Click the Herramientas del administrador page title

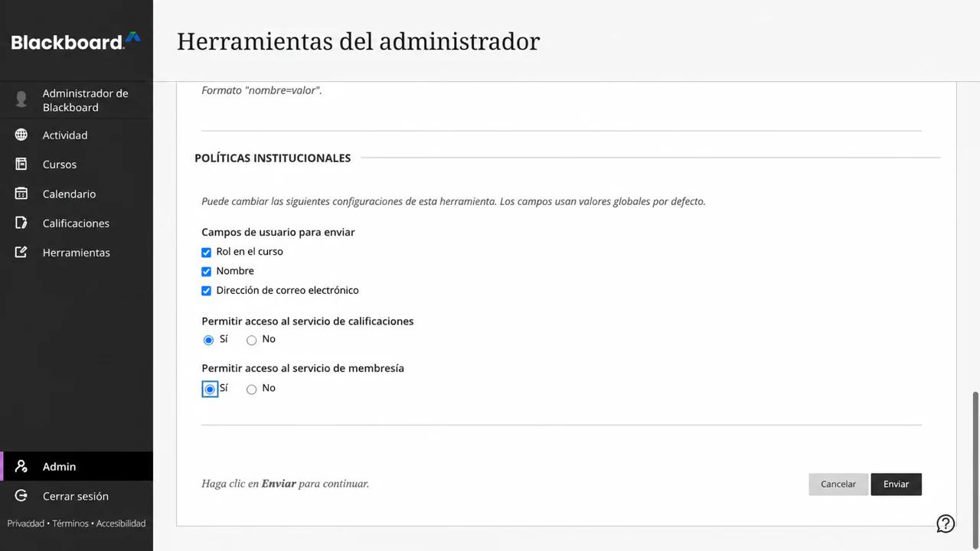358,41
